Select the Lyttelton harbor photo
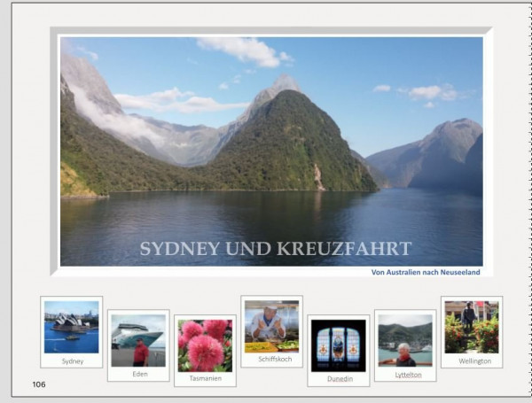 click(405, 340)
